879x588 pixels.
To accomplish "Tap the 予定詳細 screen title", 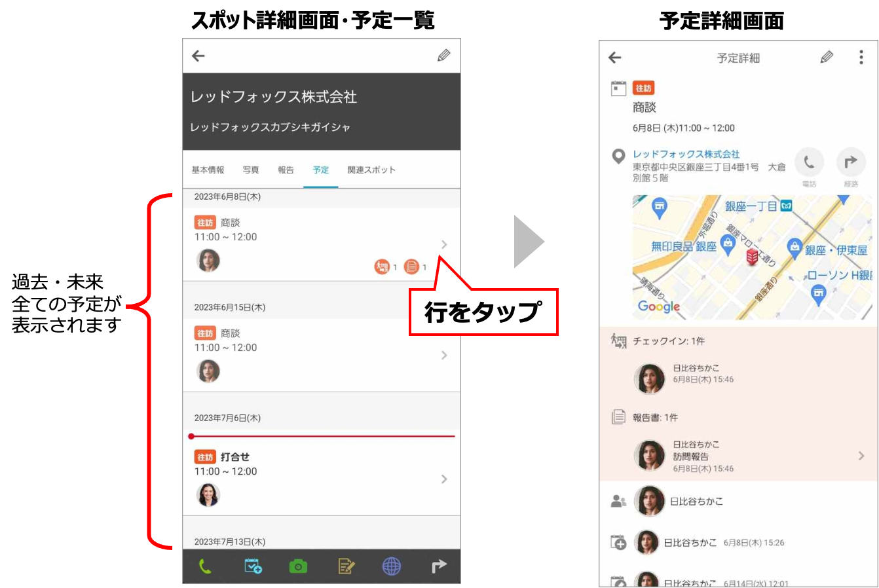I will 738,58.
